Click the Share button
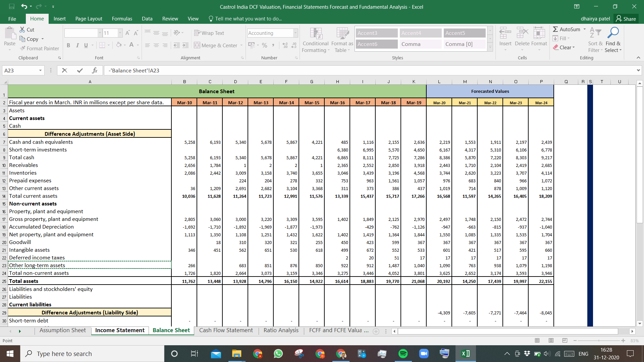The image size is (644, 362). [x=626, y=19]
